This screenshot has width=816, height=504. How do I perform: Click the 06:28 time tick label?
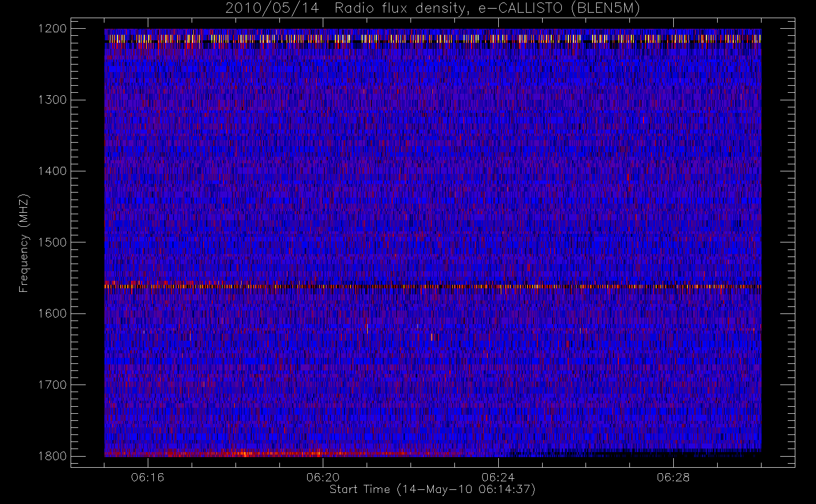point(673,477)
